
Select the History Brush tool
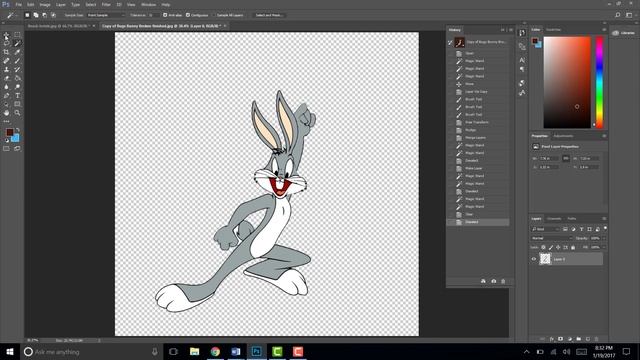[17, 69]
